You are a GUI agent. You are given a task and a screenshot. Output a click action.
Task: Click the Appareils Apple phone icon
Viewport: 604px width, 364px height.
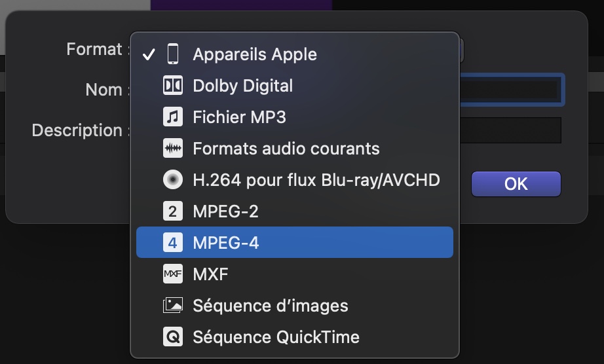[x=173, y=54]
